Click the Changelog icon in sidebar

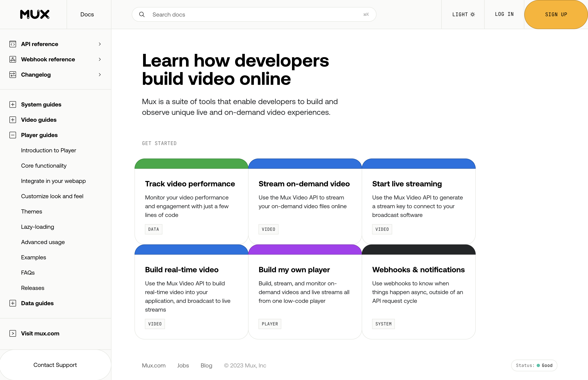pyautogui.click(x=13, y=74)
